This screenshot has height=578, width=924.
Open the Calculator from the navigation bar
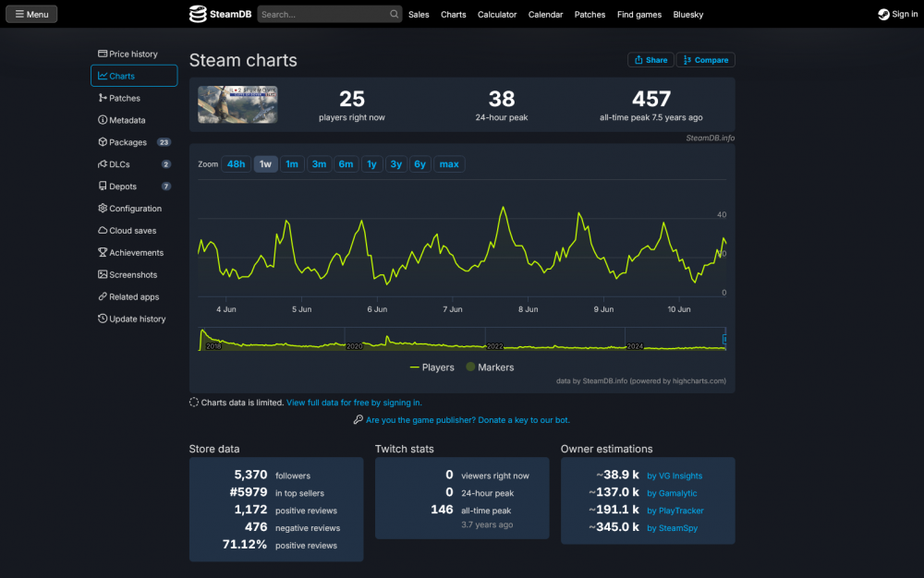[x=497, y=14]
